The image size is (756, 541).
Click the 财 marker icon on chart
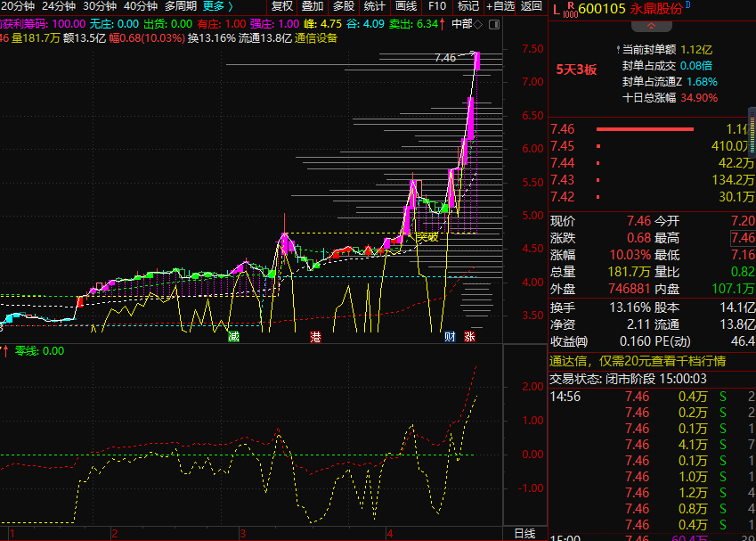click(451, 337)
